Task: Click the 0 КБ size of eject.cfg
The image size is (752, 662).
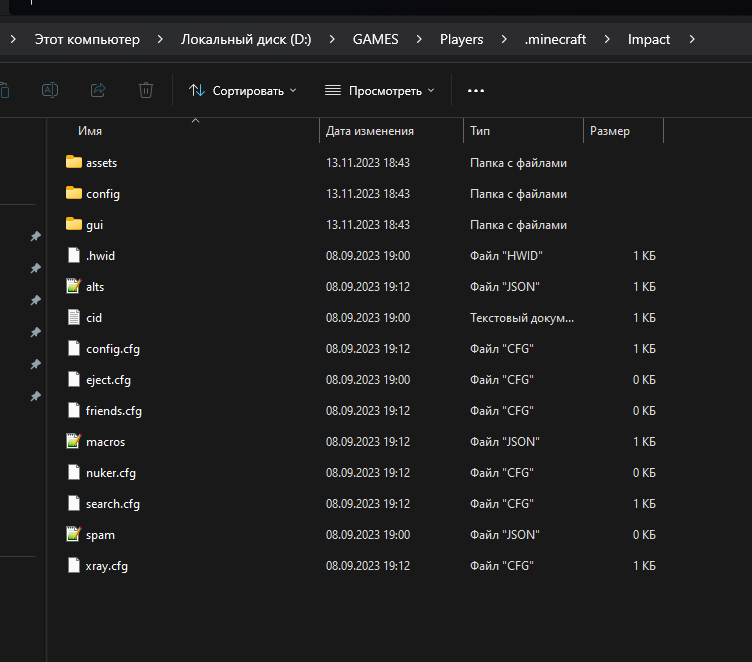Action: tap(644, 380)
